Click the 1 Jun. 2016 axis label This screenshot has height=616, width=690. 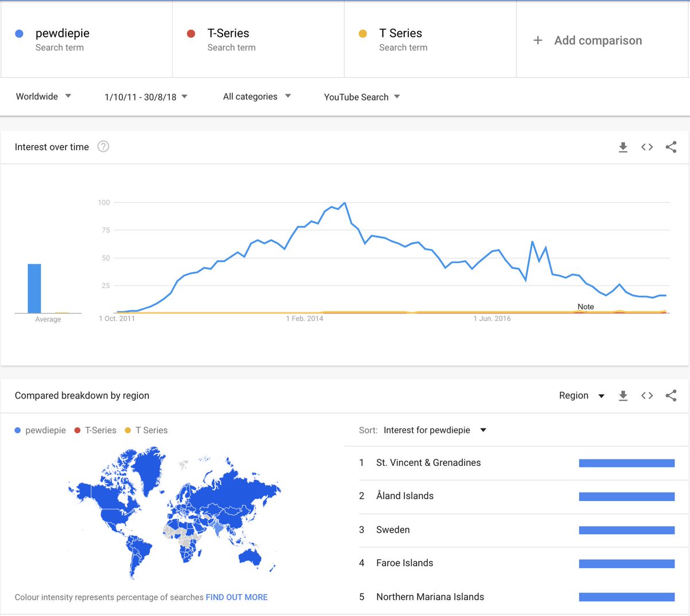492,319
